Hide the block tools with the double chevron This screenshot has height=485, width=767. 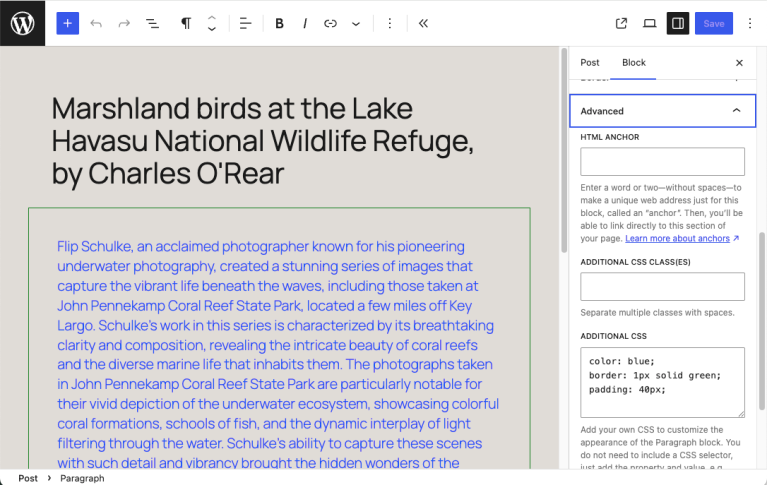click(423, 23)
